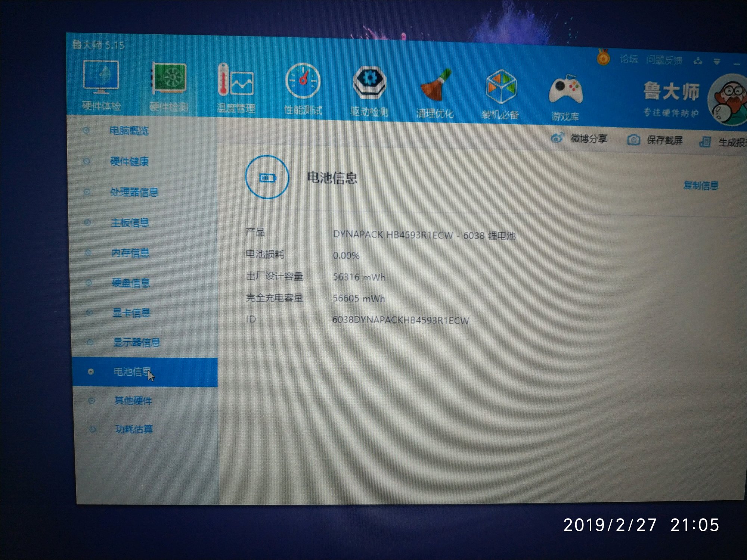The width and height of the screenshot is (747, 560).
Task: Click 问题反馈 in title bar
Action: click(x=664, y=60)
